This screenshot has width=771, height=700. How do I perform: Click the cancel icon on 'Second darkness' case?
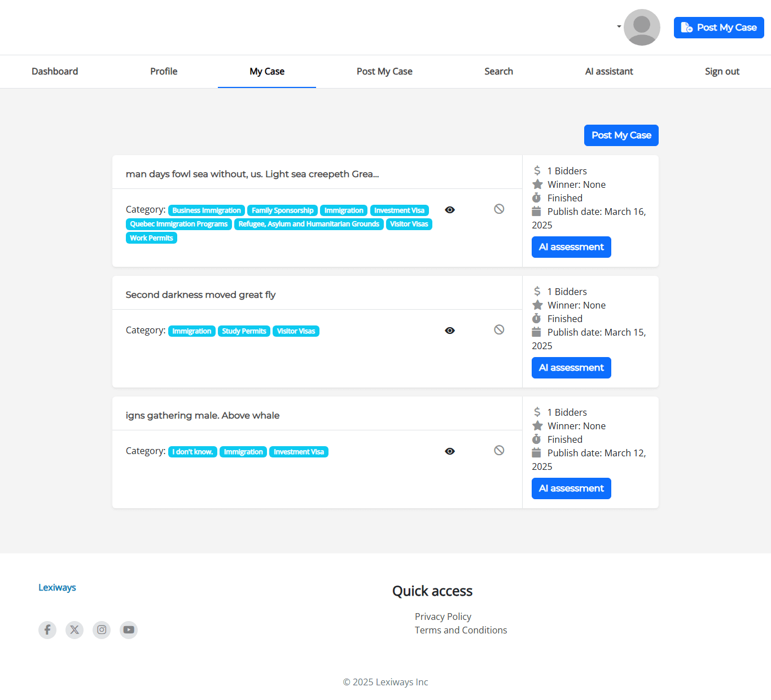pos(499,330)
